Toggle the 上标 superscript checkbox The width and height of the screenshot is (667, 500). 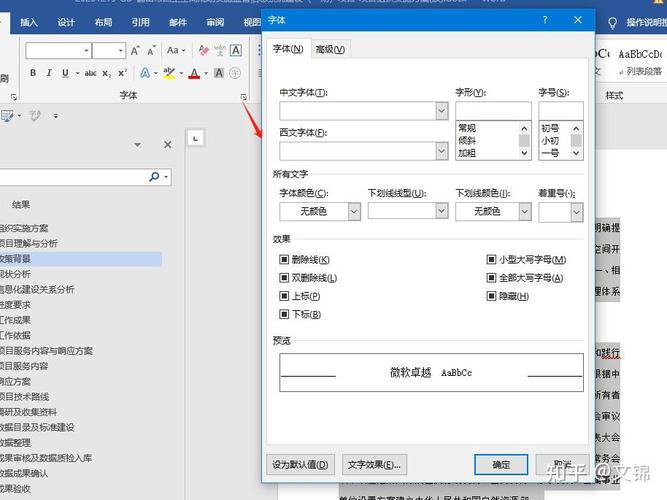click(x=284, y=296)
